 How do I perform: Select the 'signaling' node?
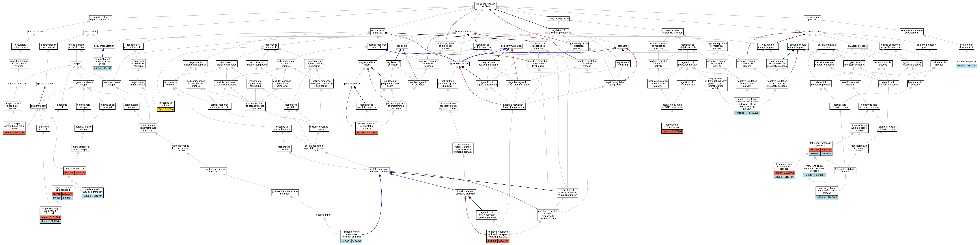[623, 46]
